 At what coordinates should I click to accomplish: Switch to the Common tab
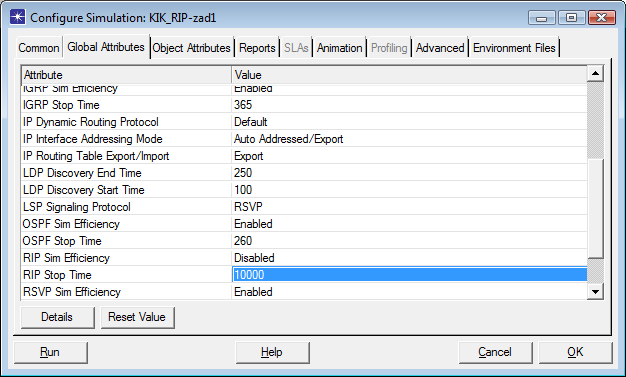coord(39,48)
